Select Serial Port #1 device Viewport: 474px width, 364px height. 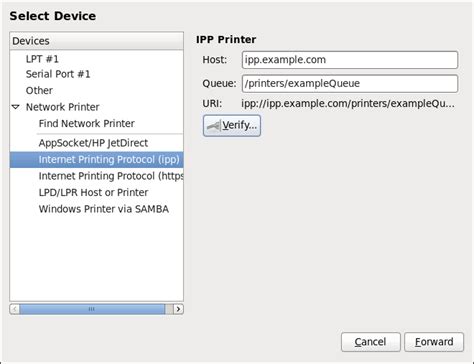point(97,74)
